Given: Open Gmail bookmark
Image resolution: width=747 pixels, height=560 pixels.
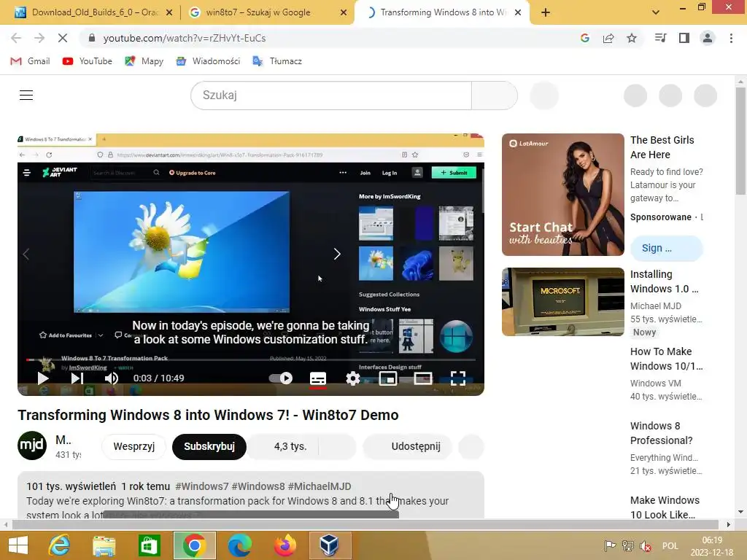Looking at the screenshot, I should tap(30, 61).
